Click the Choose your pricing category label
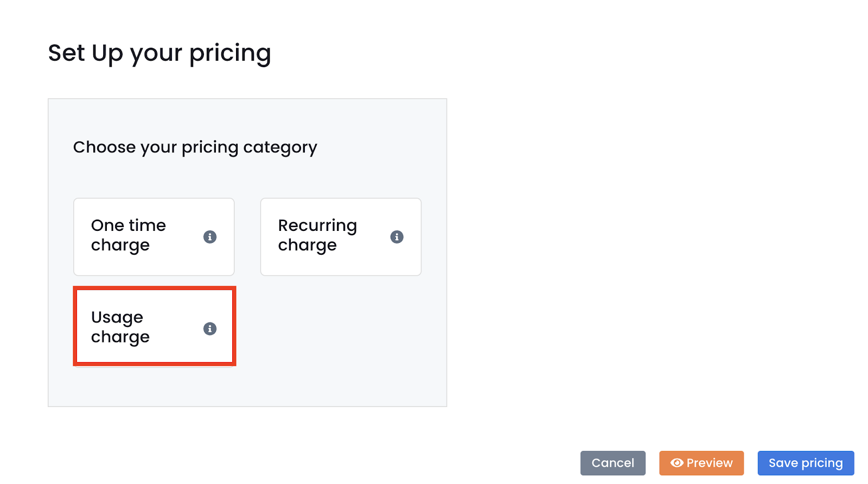Screen dimensions: 868x484 tap(195, 147)
